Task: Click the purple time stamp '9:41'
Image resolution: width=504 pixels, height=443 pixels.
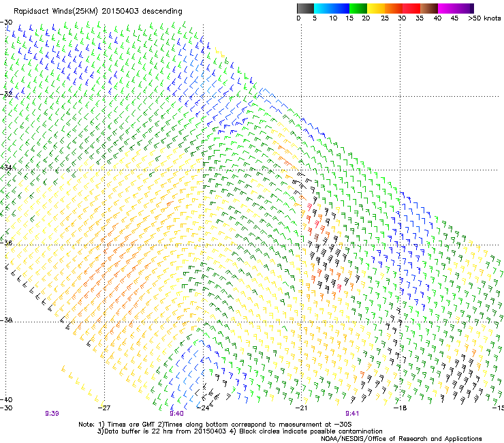Action: (352, 414)
